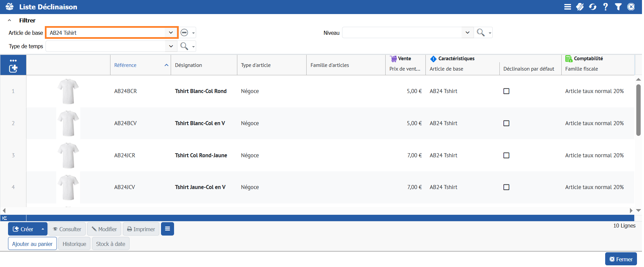Collapse the Filtrer section

point(9,20)
